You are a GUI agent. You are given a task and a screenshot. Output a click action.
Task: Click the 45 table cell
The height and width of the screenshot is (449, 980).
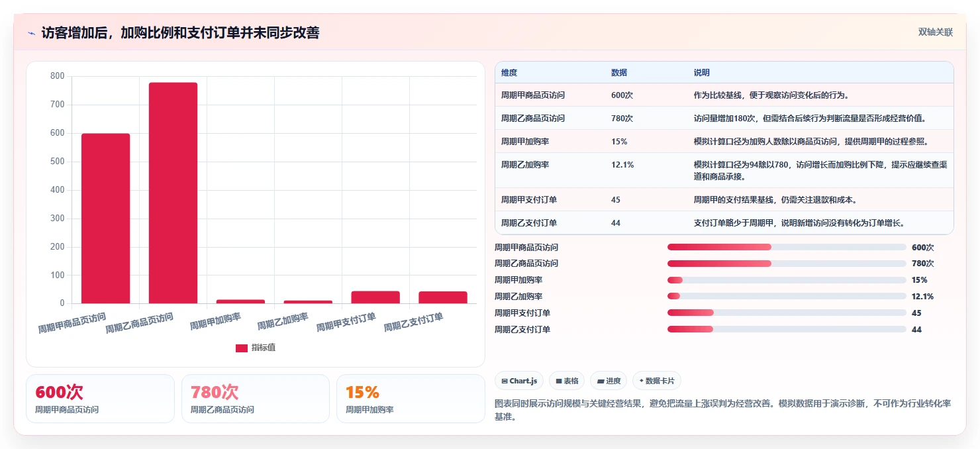tap(616, 199)
